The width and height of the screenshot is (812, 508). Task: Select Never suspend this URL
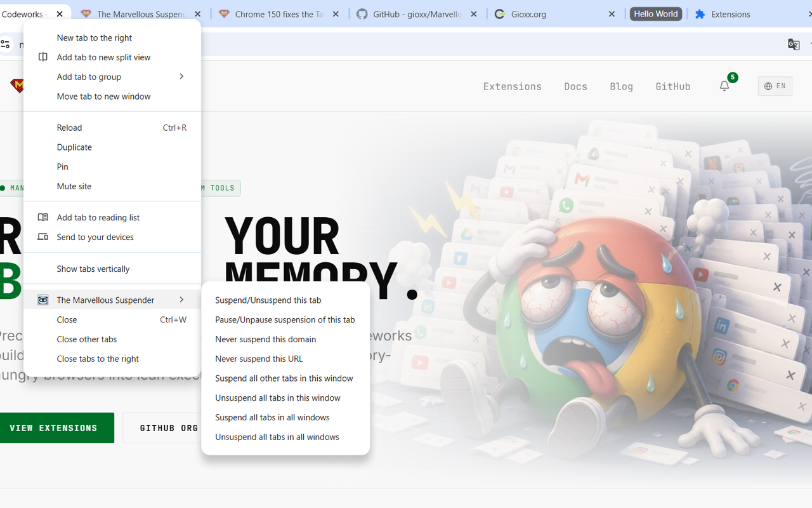coord(285,359)
